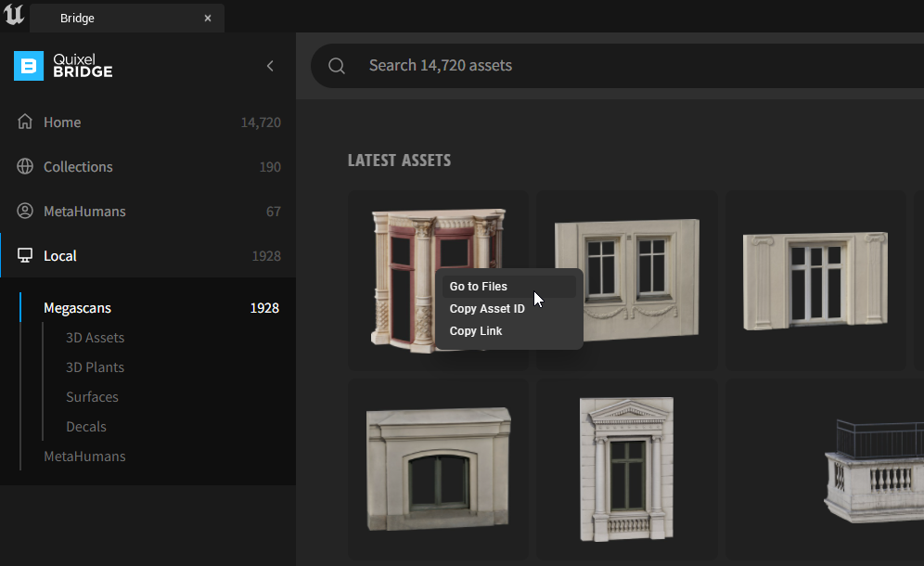Click the MetaHumans person icon
The image size is (924, 566).
pos(25,212)
